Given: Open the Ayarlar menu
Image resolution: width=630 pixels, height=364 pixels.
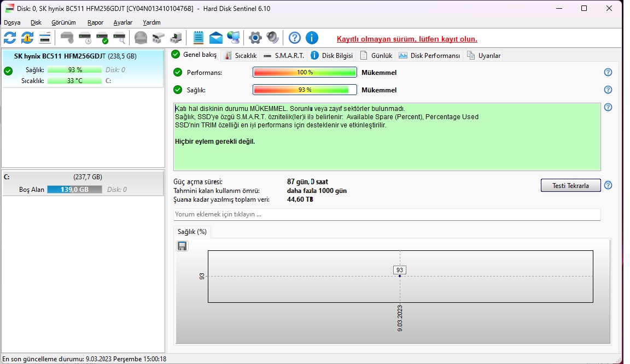Looking at the screenshot, I should coord(122,22).
